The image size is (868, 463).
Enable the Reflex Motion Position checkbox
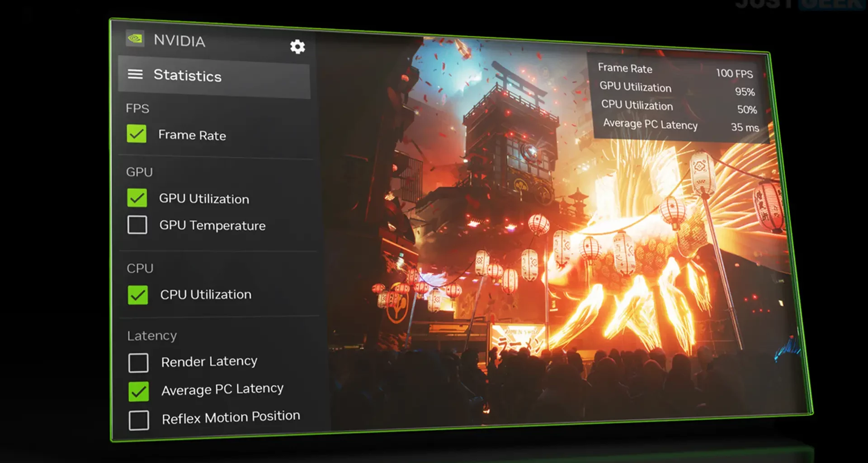(x=139, y=420)
